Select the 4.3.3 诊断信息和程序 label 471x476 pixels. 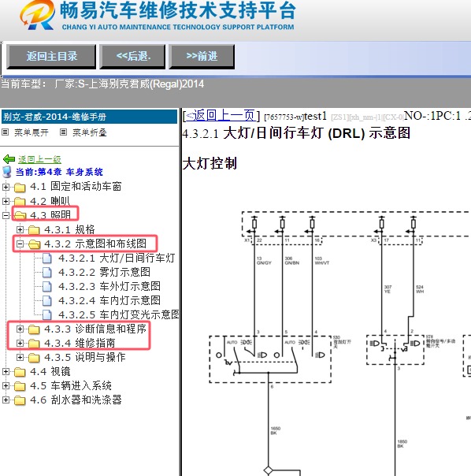(x=95, y=329)
